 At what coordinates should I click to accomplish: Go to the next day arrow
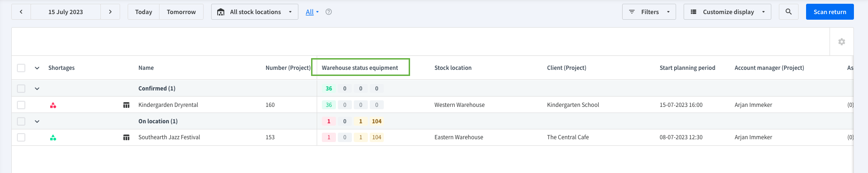click(110, 12)
